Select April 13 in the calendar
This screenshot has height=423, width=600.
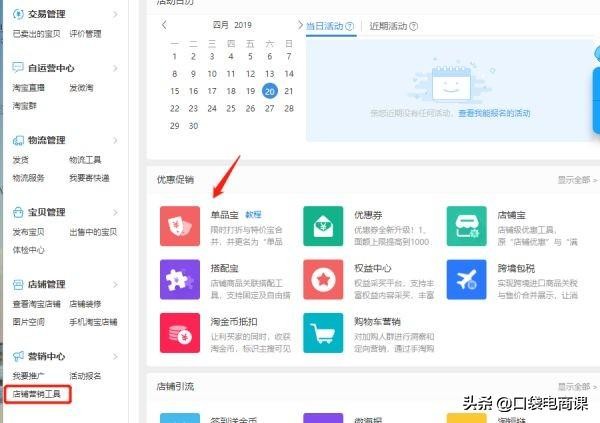pos(270,74)
